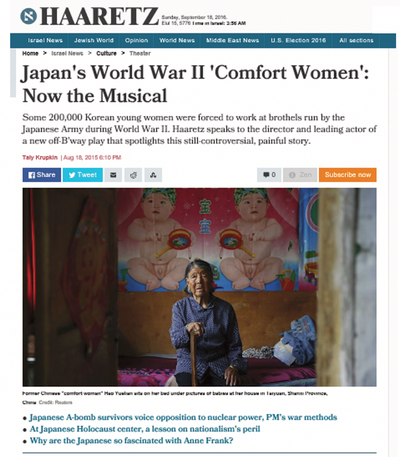Click the share network icon button
This screenshot has height=457, width=400.
[x=153, y=175]
